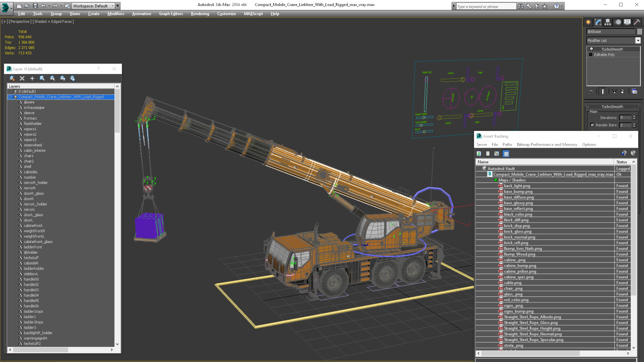Click the Layer list vertical scrollbar

(x=117, y=111)
